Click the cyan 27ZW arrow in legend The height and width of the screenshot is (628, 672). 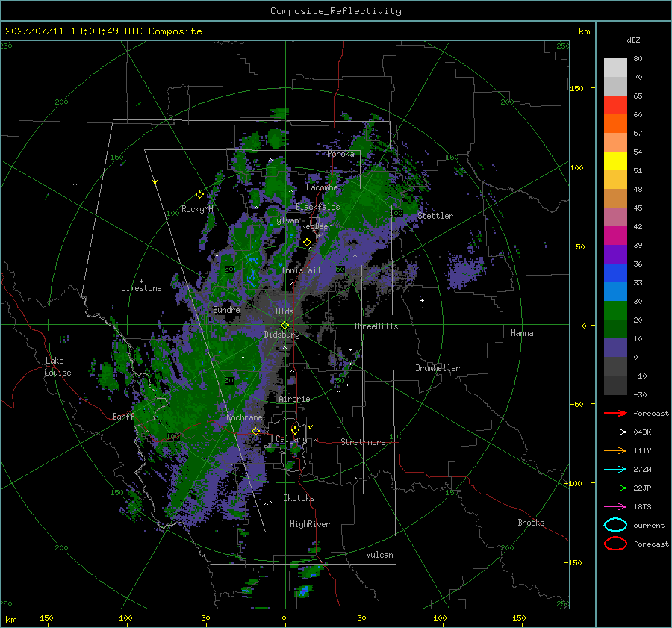pyautogui.click(x=615, y=470)
